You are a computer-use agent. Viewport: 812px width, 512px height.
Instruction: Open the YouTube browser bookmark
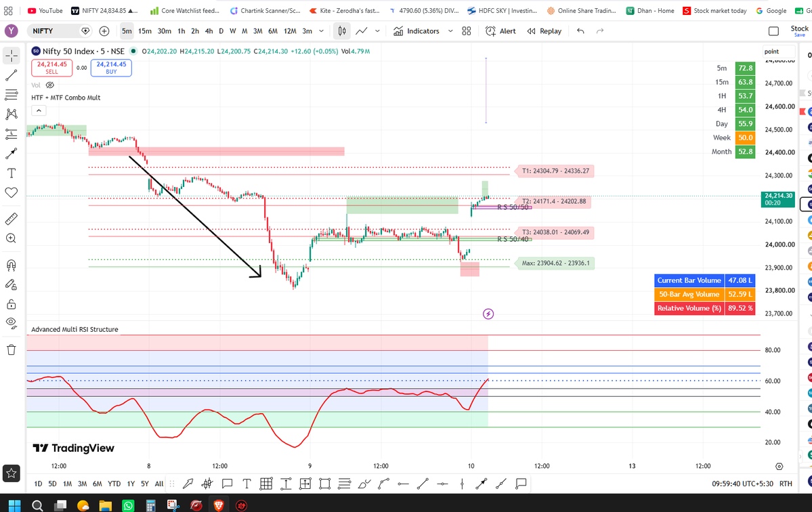(45, 10)
